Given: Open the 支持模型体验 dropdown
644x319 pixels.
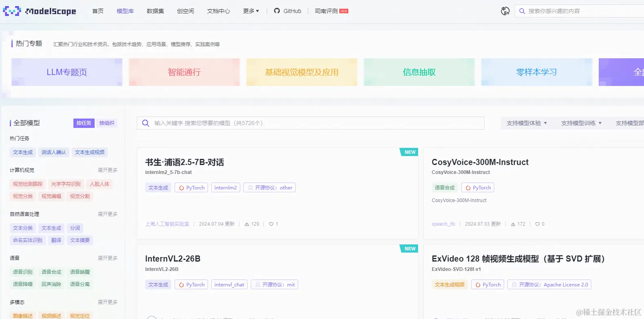Looking at the screenshot, I should coord(527,123).
